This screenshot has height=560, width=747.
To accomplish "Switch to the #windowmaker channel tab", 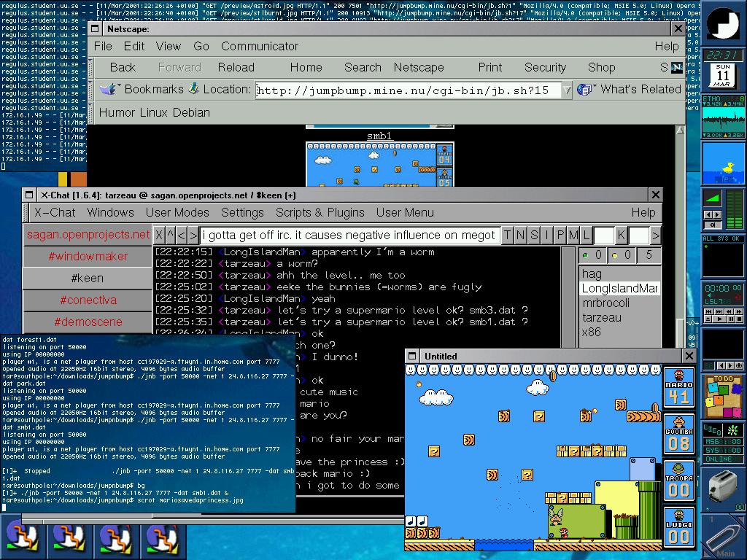I will 88,256.
